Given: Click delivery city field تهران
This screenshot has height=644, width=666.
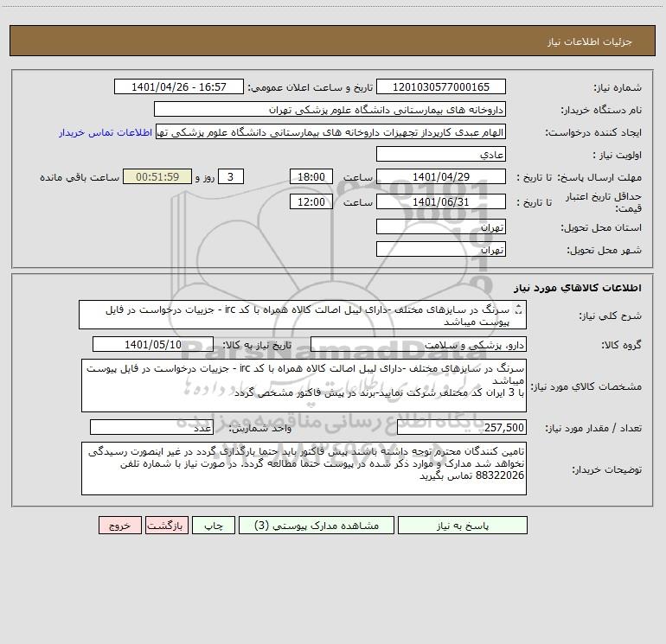Looking at the screenshot, I should (x=441, y=249).
